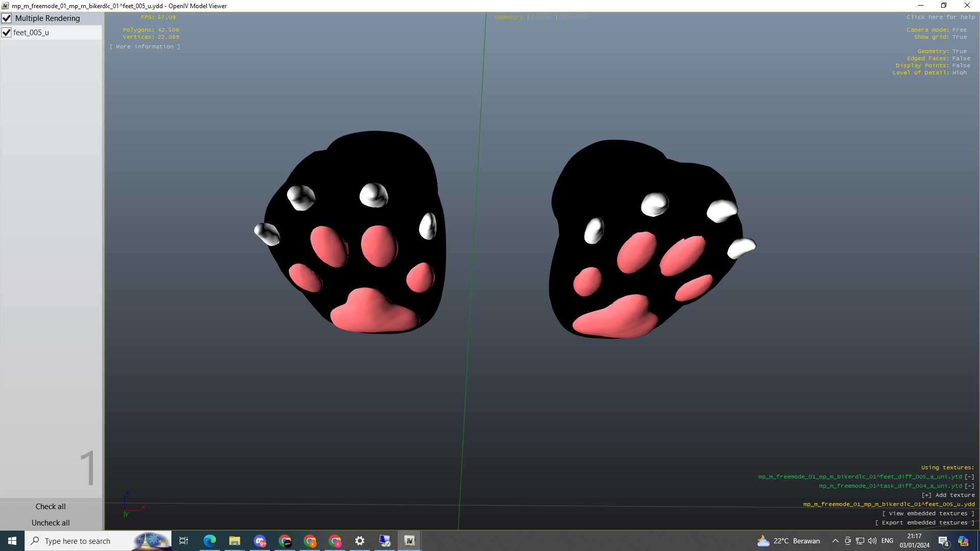
Task: Switch to the Bounds tab
Action: point(542,17)
